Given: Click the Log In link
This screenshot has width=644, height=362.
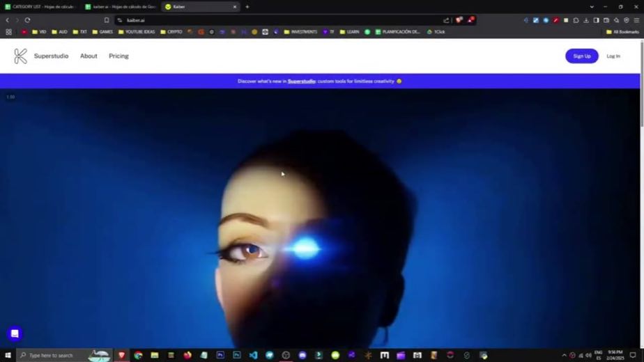Looking at the screenshot, I should 613,56.
